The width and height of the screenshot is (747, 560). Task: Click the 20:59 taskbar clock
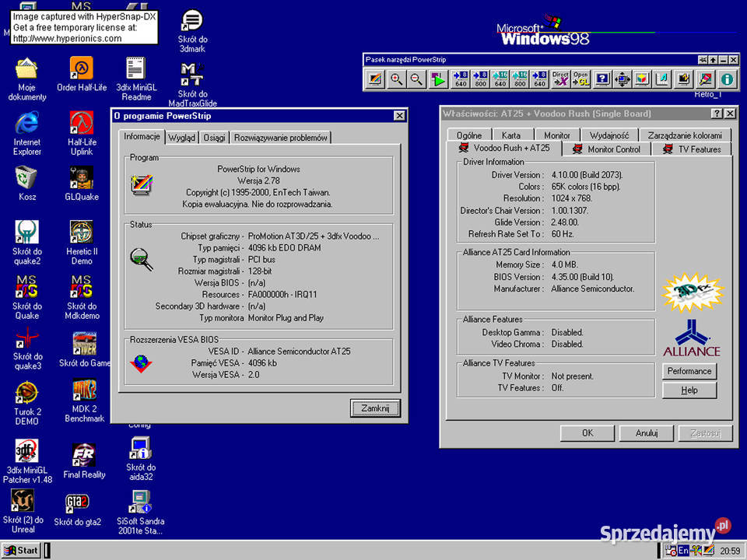coord(730,551)
